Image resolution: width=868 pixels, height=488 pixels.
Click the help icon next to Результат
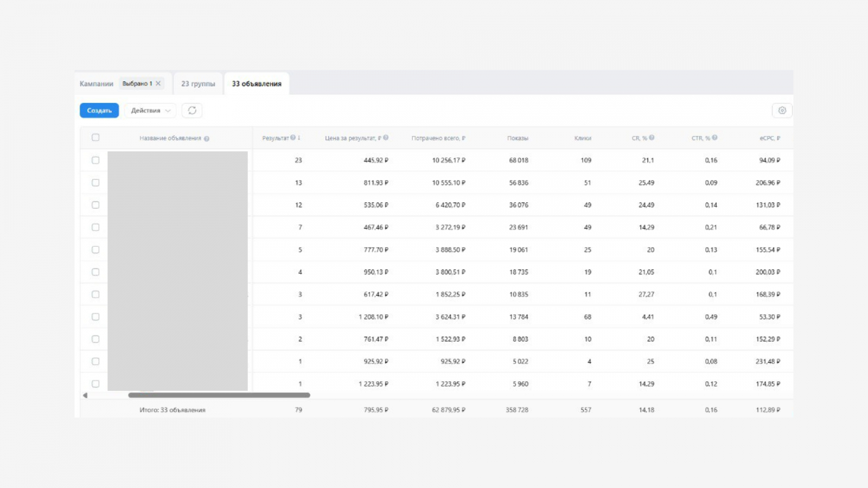pyautogui.click(x=293, y=138)
